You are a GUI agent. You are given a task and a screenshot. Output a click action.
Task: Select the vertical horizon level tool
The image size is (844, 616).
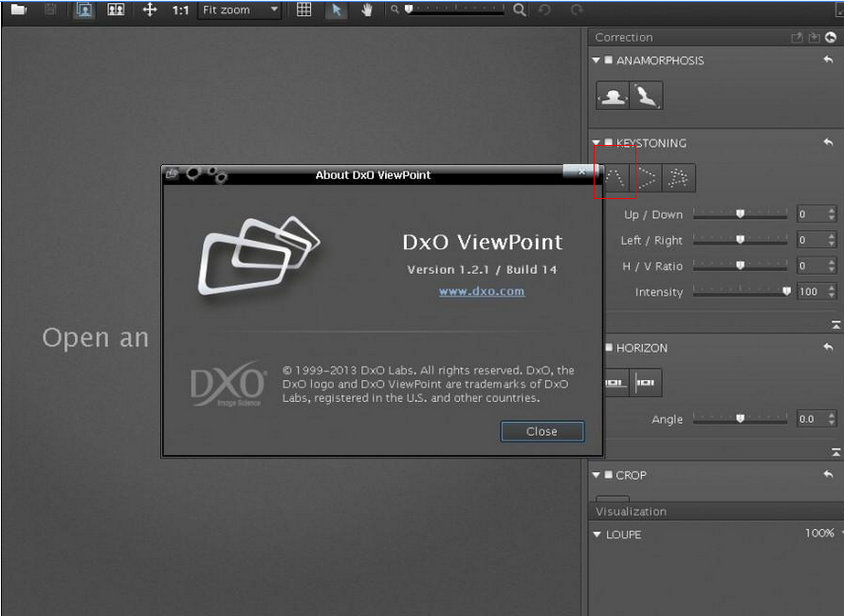(646, 383)
